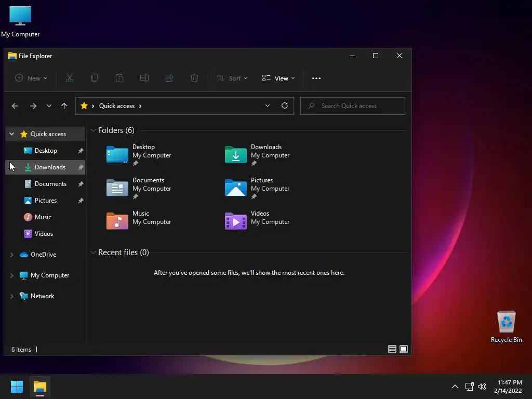Viewport: 532px width, 399px height.
Task: Click the Share toolbar icon
Action: coord(169,78)
